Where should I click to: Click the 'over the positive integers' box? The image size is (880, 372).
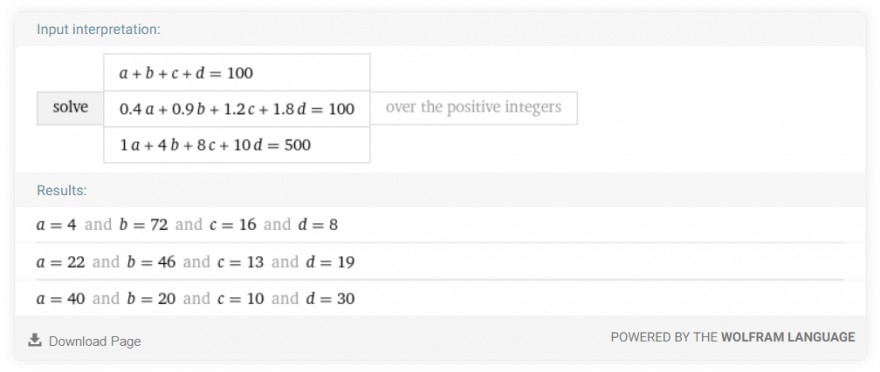pyautogui.click(x=473, y=108)
